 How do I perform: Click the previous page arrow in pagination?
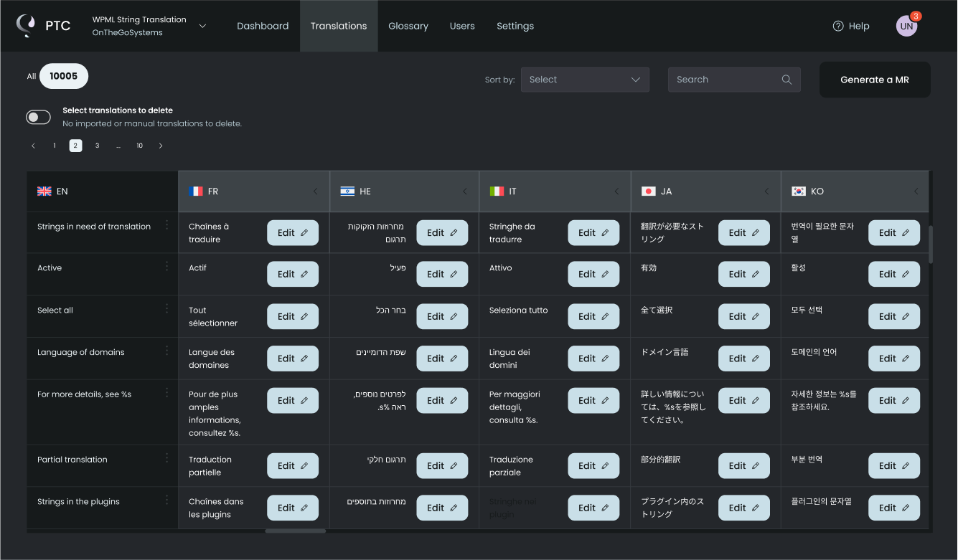[x=33, y=145]
